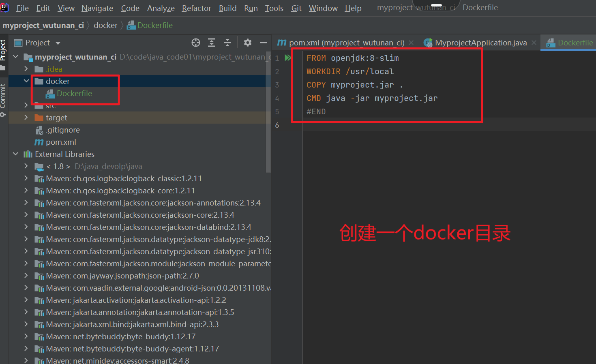Select Maven byte-buddy:1.12.17 entry
The image size is (596, 364).
click(121, 337)
